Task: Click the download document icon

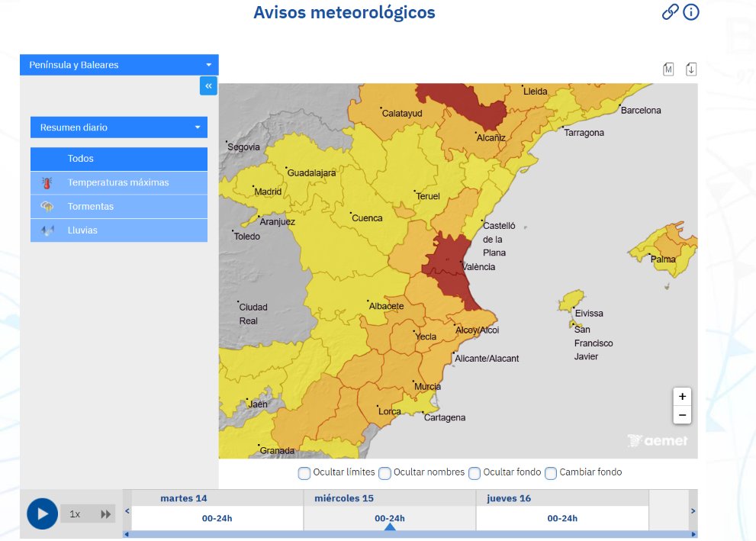Action: 691,69
